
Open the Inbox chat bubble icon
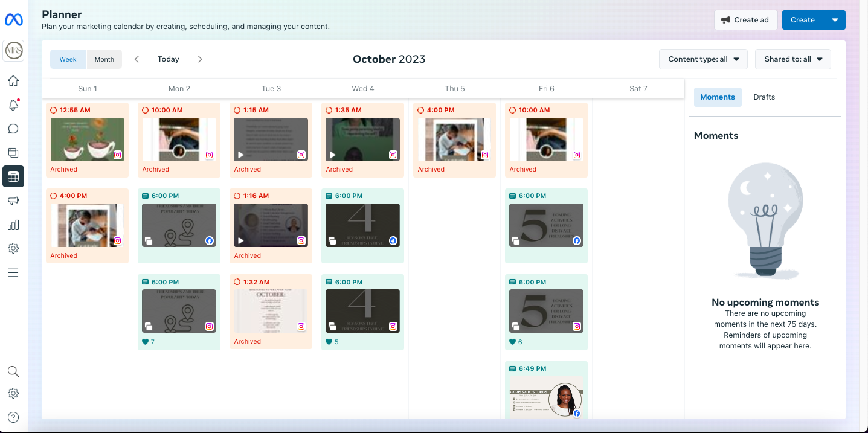13,129
